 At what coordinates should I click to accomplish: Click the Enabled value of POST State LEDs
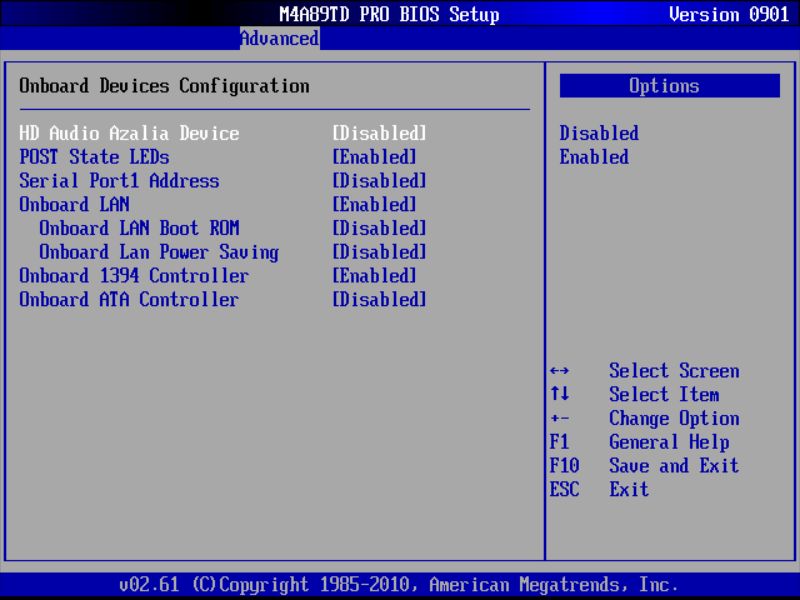pos(375,157)
